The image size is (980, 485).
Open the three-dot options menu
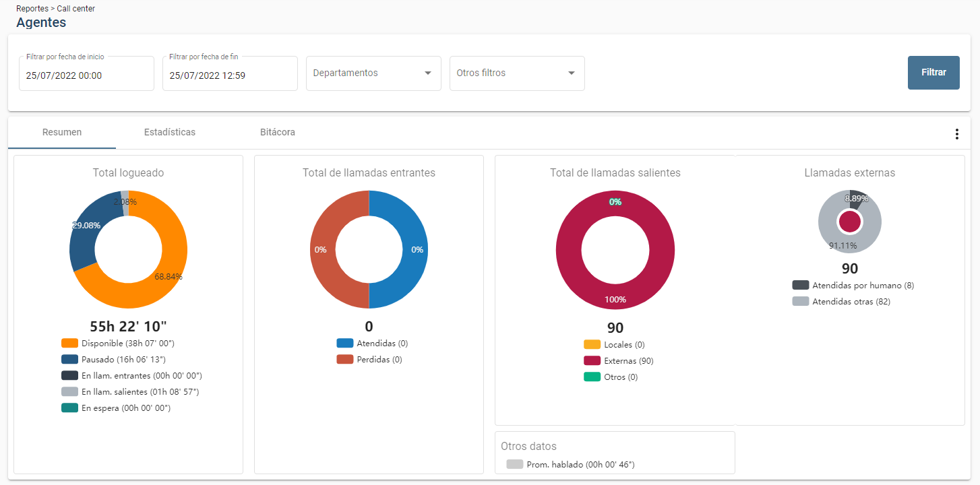tap(956, 134)
